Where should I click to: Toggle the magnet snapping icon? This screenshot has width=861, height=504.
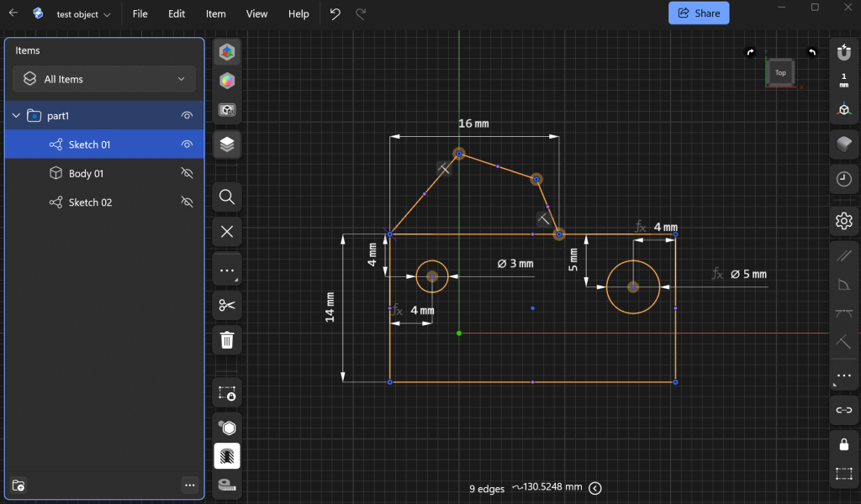(843, 52)
